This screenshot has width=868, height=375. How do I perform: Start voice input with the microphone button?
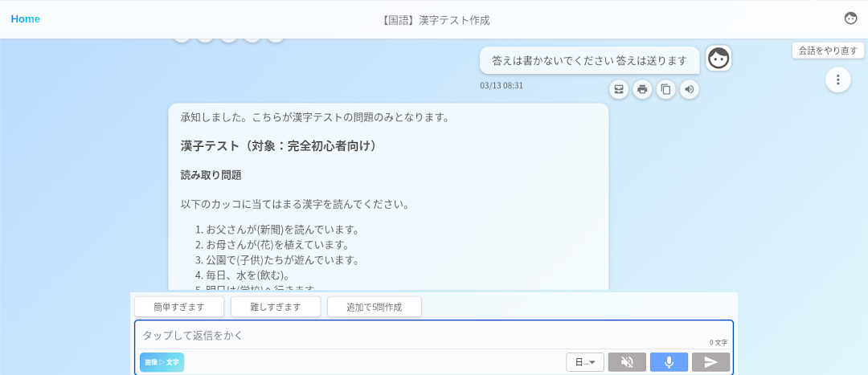669,362
